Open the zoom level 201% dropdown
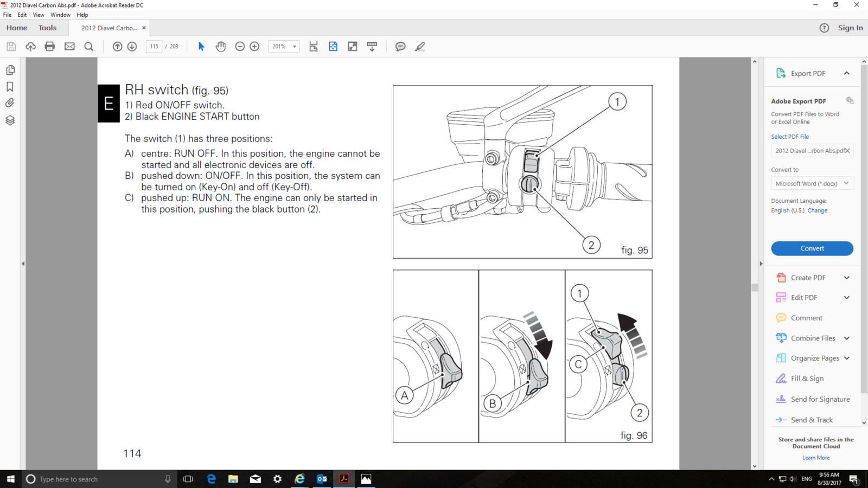This screenshot has height=488, width=868. pyautogui.click(x=284, y=47)
